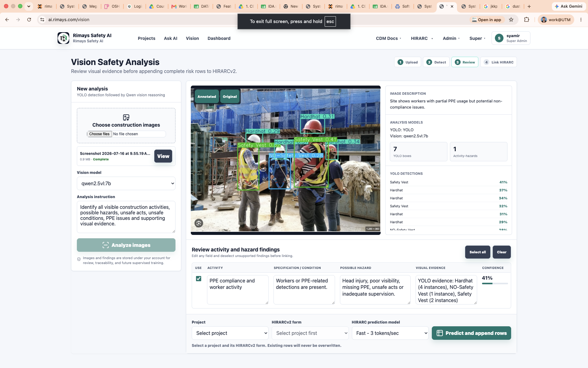The image size is (588, 368).
Task: Click the browser forward arrow
Action: pos(18,20)
